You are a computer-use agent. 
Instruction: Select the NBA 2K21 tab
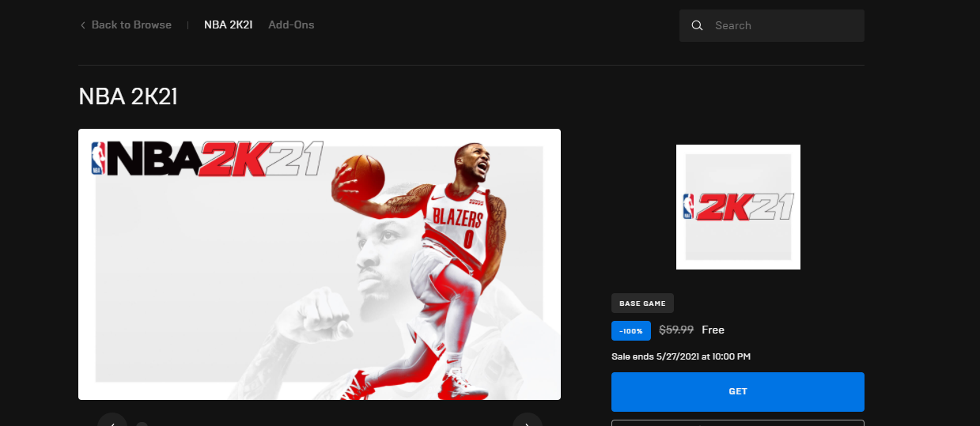click(x=228, y=25)
